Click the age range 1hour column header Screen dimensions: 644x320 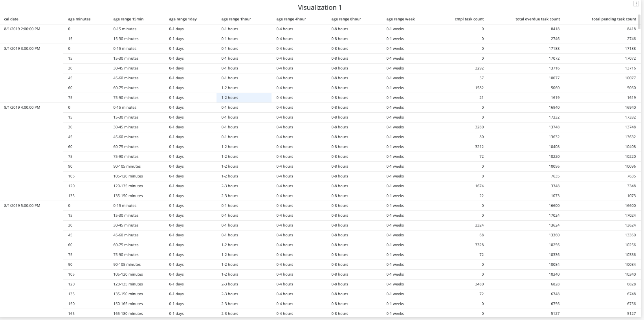click(x=236, y=19)
